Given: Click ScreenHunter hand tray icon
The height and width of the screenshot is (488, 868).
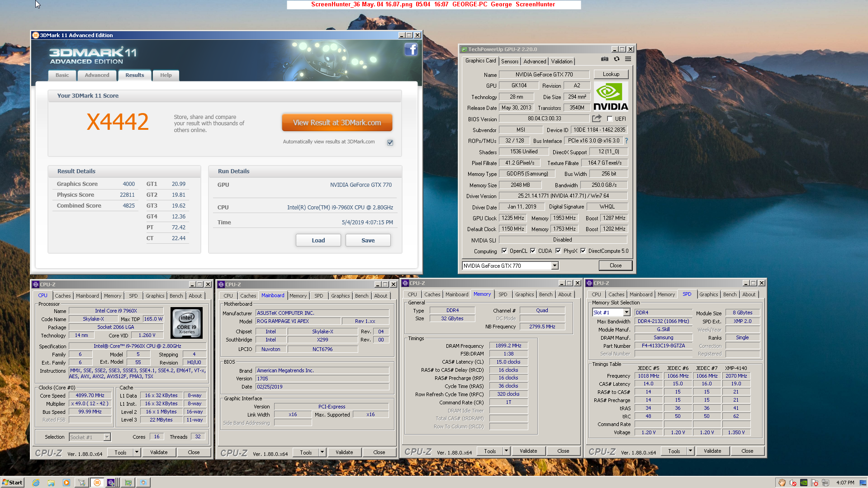Looking at the screenshot, I should [x=782, y=483].
